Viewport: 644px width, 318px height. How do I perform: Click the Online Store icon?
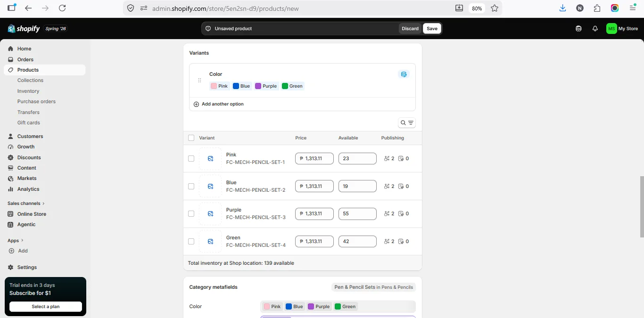click(x=11, y=214)
